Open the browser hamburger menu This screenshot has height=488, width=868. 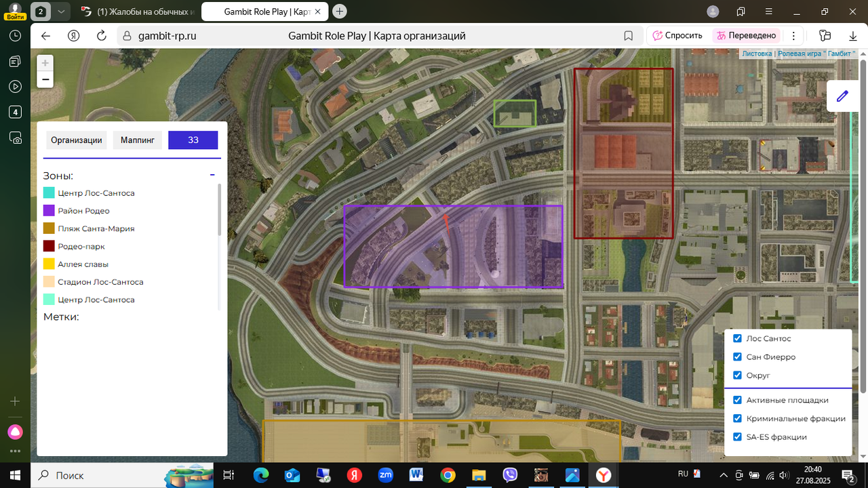click(x=768, y=12)
